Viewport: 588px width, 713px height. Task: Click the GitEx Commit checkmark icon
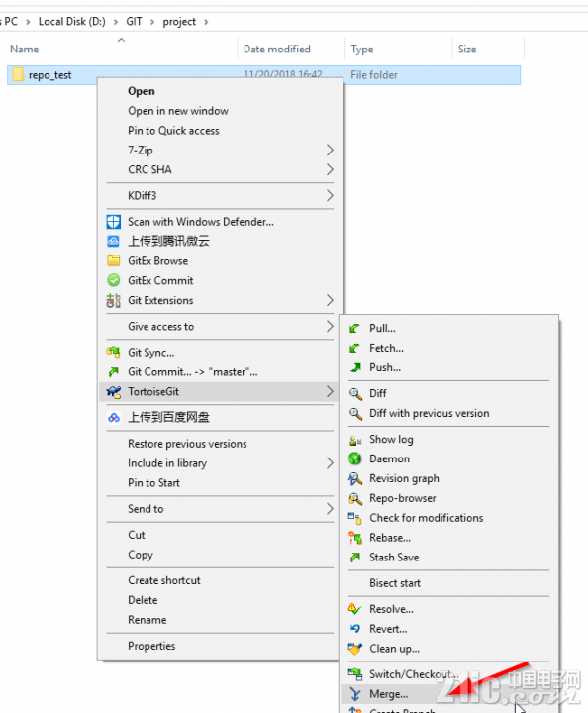tap(114, 280)
